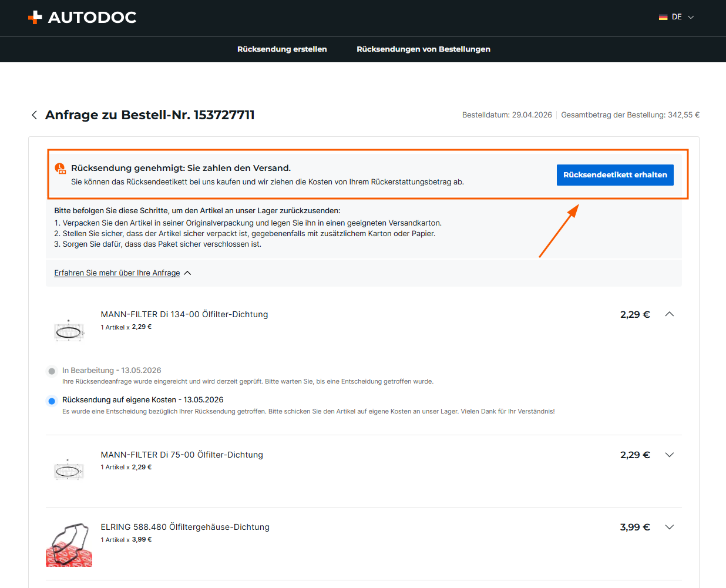Open MANN-FILTER Di 75-00 product thumbnail
This screenshot has height=588, width=726.
tap(69, 470)
